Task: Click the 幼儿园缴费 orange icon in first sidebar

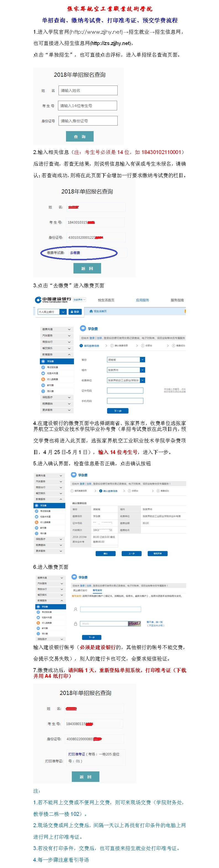Action: click(x=43, y=379)
